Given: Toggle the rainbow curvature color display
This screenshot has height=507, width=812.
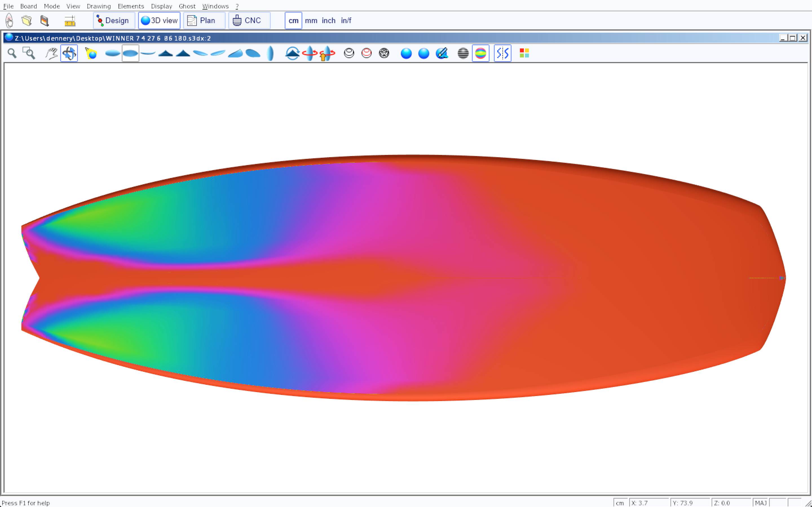Looking at the screenshot, I should (x=480, y=53).
